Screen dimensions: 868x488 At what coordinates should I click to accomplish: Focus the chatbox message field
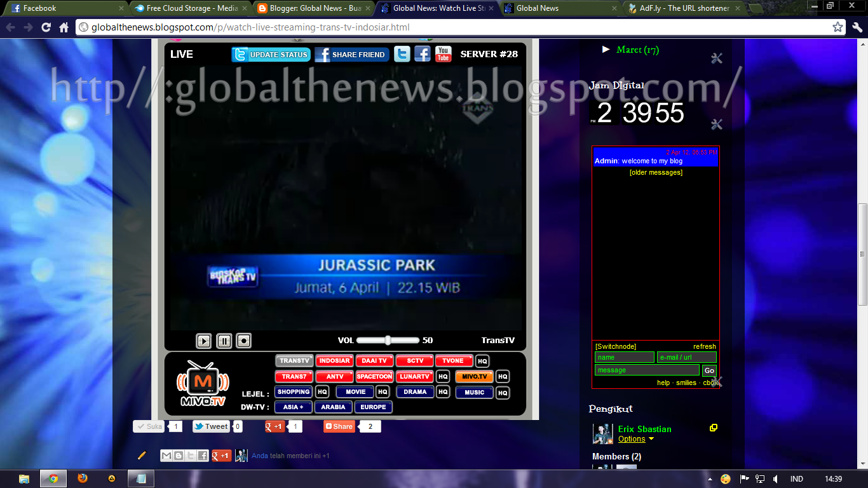click(647, 370)
